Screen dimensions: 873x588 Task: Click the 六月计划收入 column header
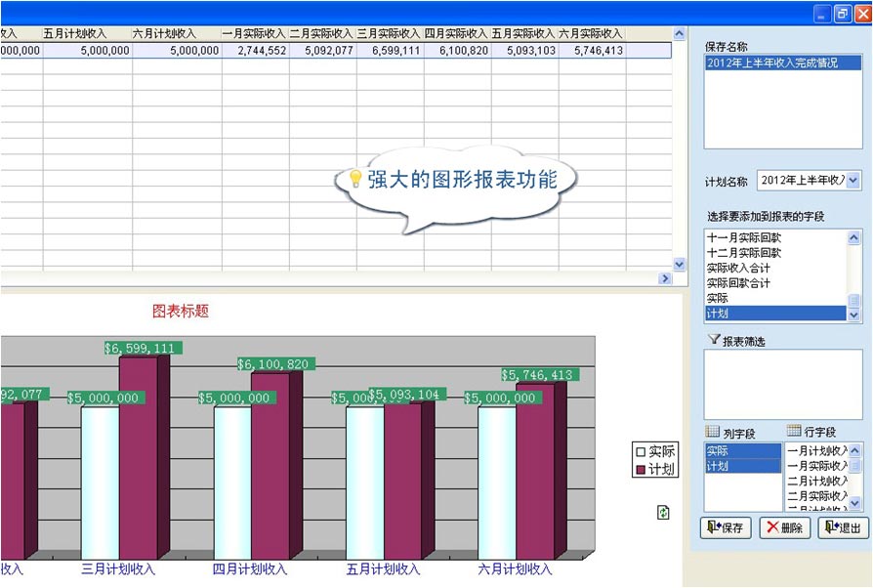177,34
